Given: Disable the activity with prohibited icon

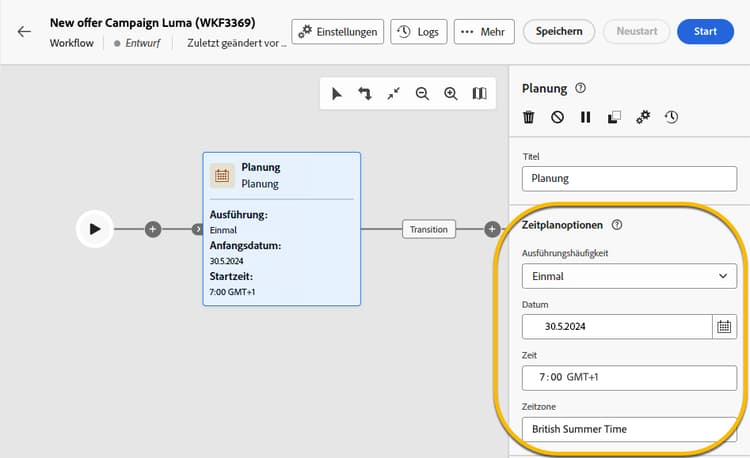Looking at the screenshot, I should (557, 117).
